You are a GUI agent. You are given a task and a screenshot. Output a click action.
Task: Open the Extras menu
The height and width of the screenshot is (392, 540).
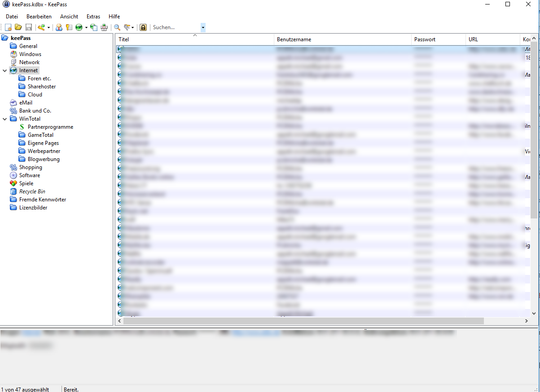pyautogui.click(x=93, y=17)
